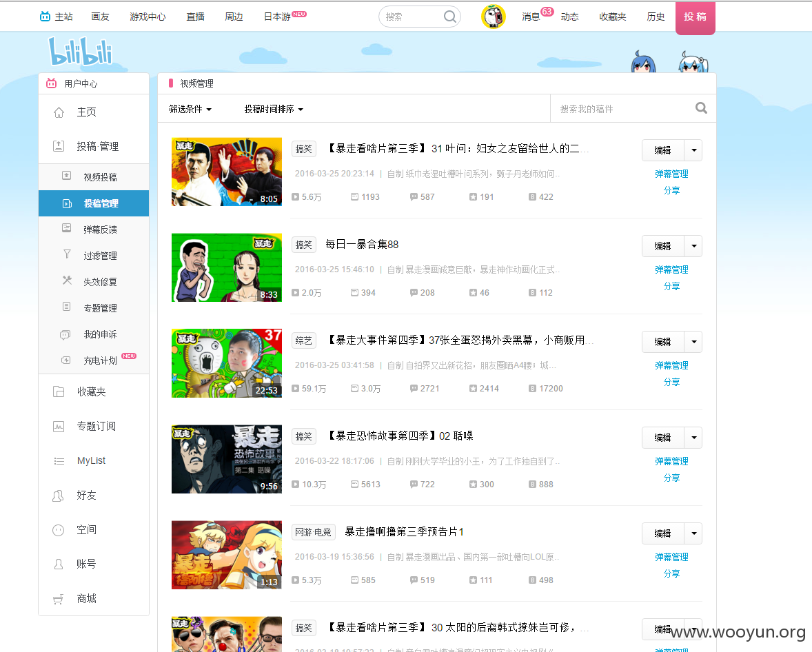This screenshot has width=812, height=652.
Task: Click the 用户中心 TV icon in the sidebar header
Action: click(x=51, y=83)
